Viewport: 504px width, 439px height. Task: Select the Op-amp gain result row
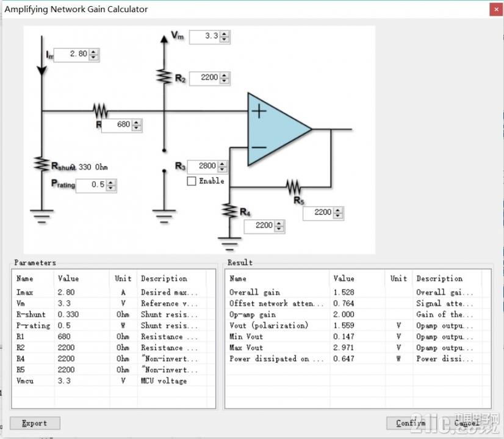pos(358,315)
